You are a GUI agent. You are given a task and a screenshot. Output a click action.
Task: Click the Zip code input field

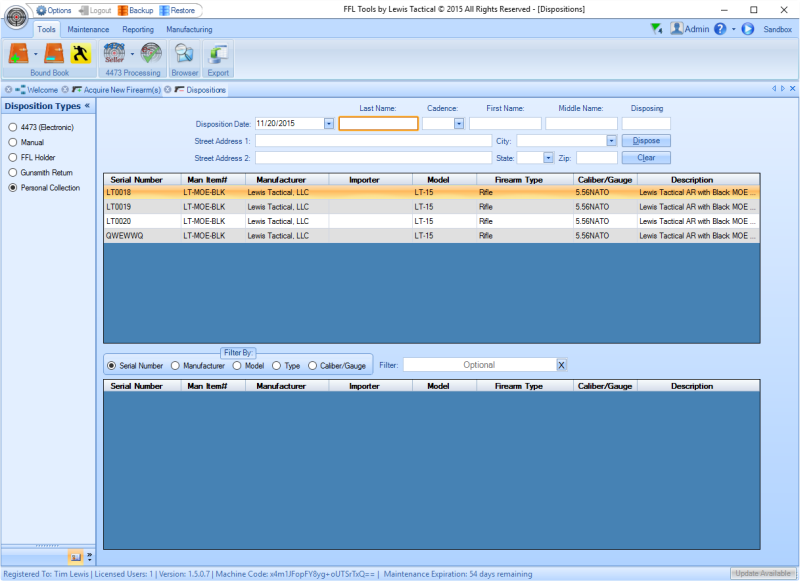pyautogui.click(x=597, y=158)
